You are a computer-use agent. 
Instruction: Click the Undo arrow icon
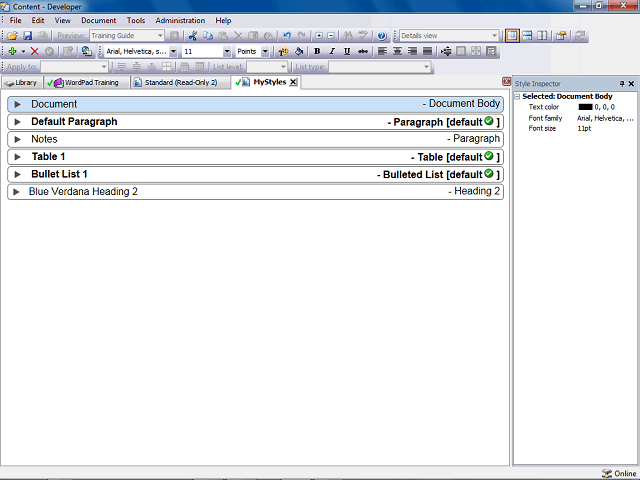(287, 36)
